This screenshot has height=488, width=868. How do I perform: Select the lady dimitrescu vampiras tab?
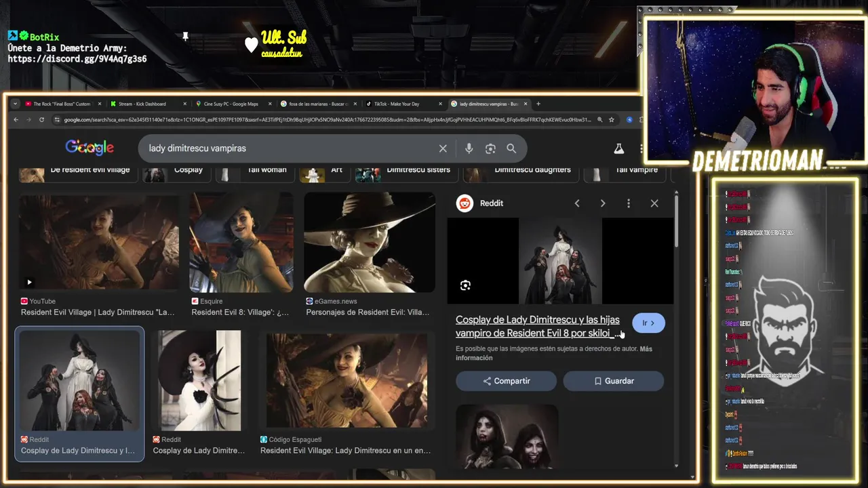coord(488,104)
